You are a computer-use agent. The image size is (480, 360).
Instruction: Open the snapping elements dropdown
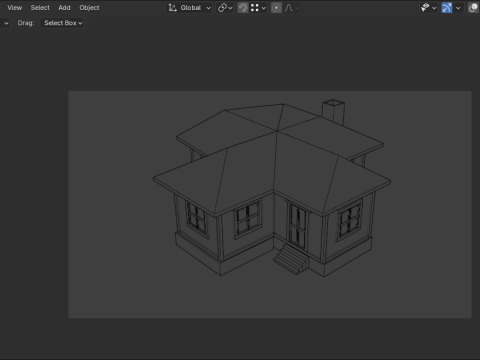pyautogui.click(x=258, y=8)
